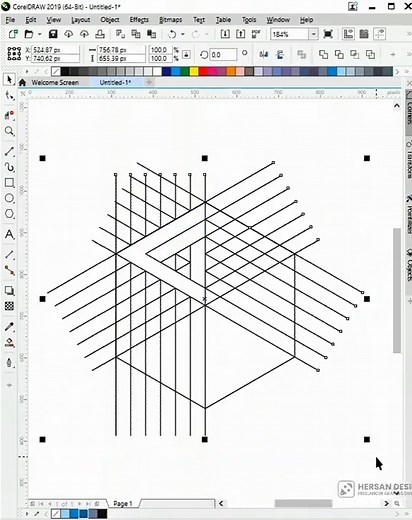Click the New document icon
The image size is (412, 520).
(x=13, y=34)
